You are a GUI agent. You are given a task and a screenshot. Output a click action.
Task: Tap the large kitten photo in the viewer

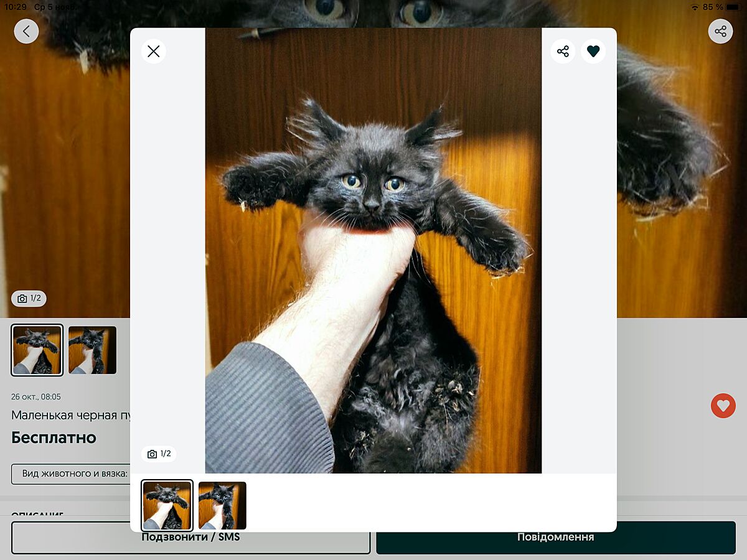[374, 249]
